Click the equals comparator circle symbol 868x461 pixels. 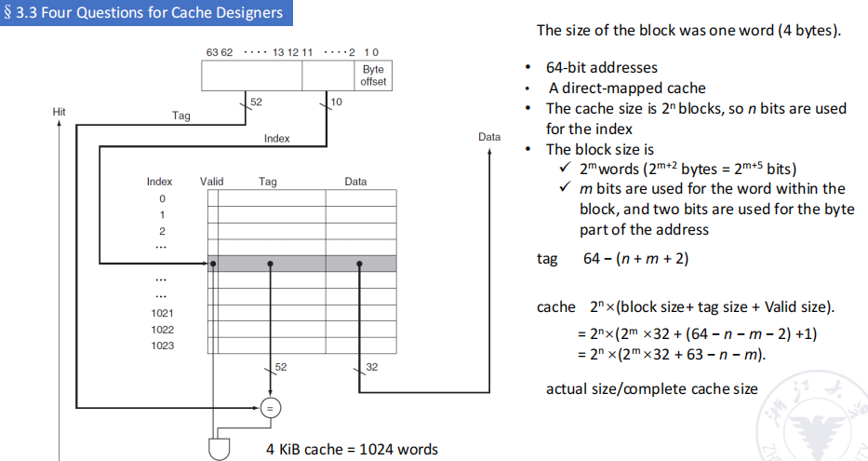point(271,408)
